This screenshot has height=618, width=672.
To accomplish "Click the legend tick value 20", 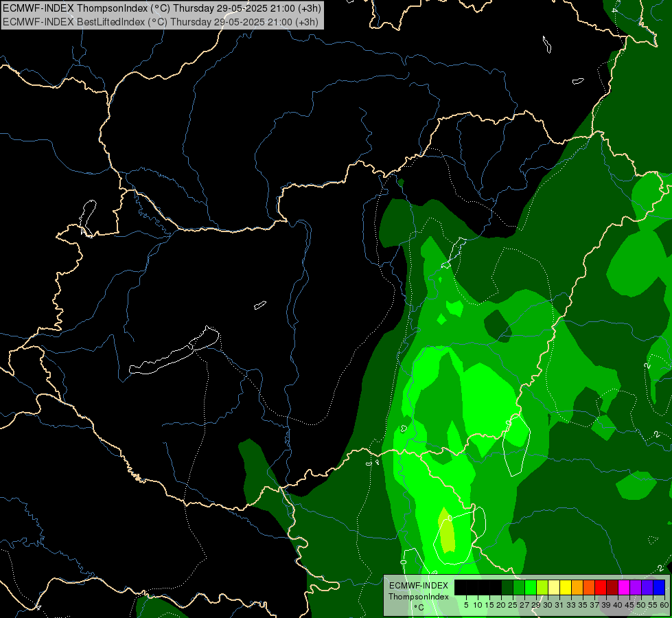I will click(x=501, y=605).
